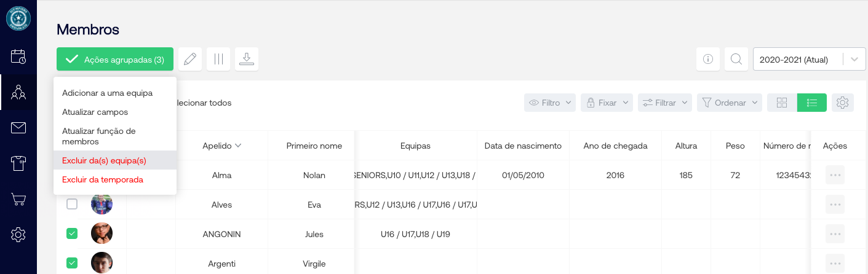Choose 'Excluir da temporada' from menu
868x274 pixels.
(x=103, y=180)
